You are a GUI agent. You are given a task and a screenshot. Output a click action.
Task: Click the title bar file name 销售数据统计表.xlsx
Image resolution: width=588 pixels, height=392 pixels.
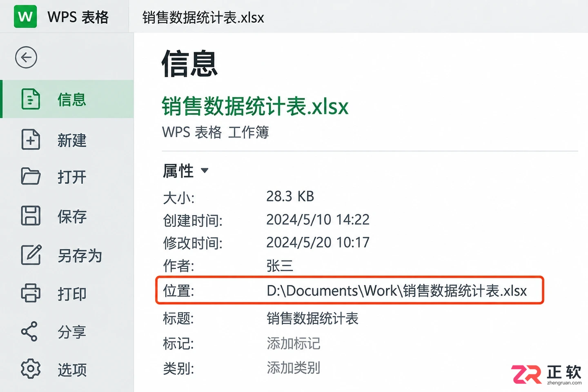pyautogui.click(x=203, y=18)
